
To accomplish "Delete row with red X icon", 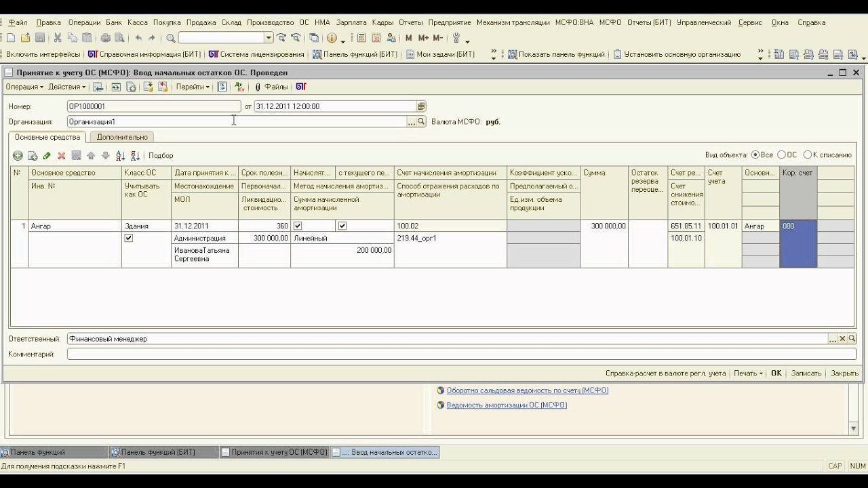I will 62,156.
